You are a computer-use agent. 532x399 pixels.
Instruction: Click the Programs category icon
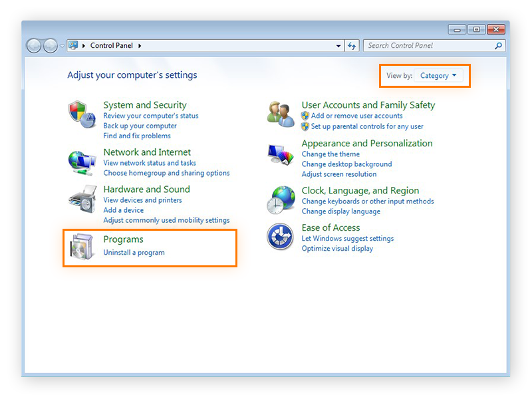pyautogui.click(x=81, y=246)
